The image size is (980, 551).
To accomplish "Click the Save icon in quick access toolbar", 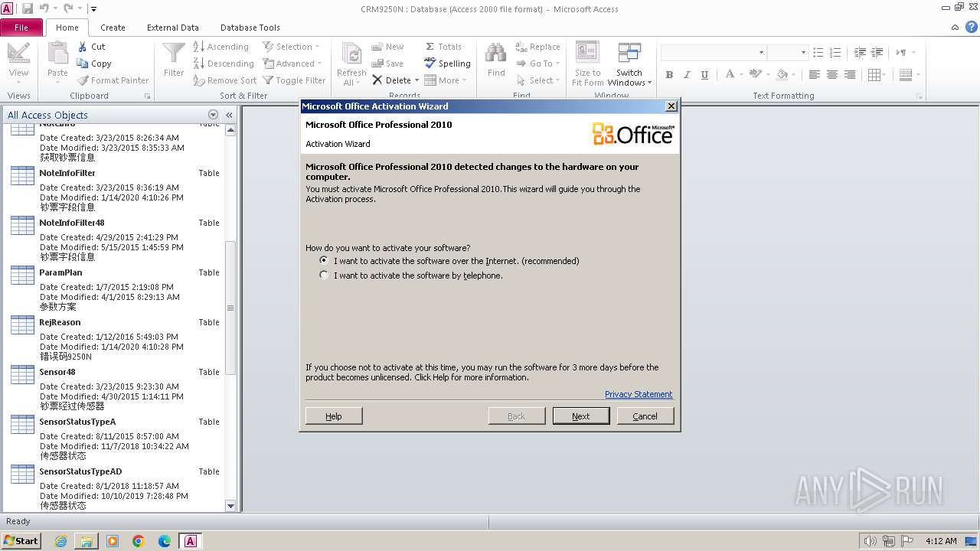I will point(28,8).
